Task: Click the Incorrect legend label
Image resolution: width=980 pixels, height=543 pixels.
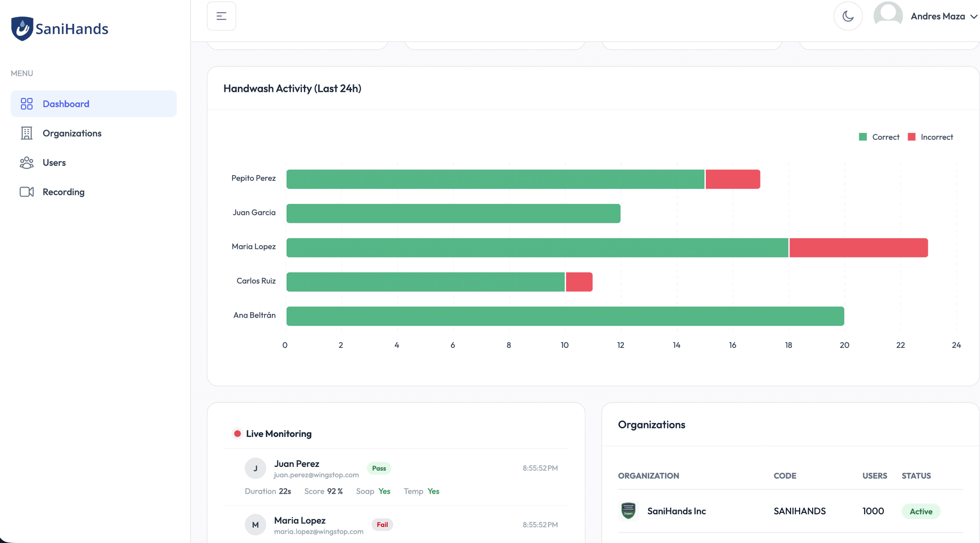Action: (x=937, y=137)
